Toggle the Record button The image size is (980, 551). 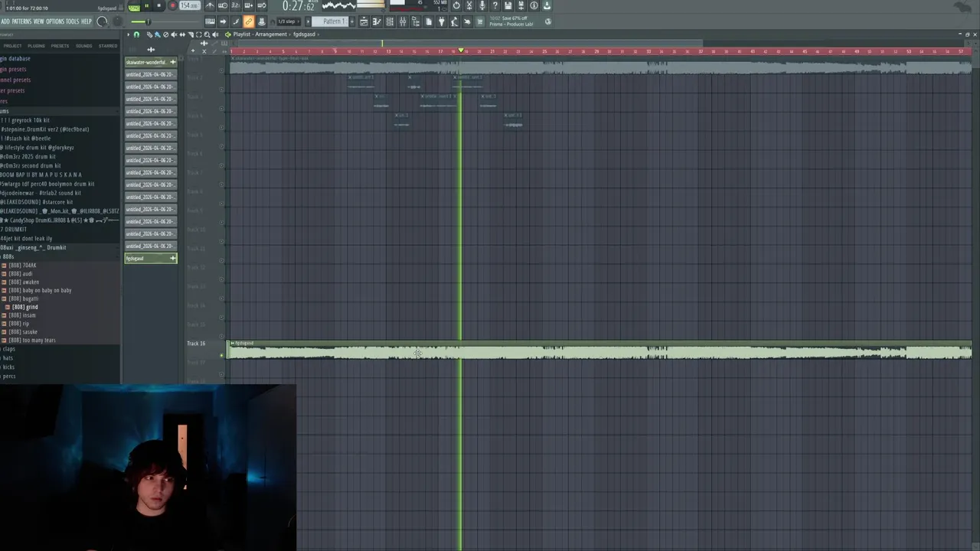tap(173, 5)
